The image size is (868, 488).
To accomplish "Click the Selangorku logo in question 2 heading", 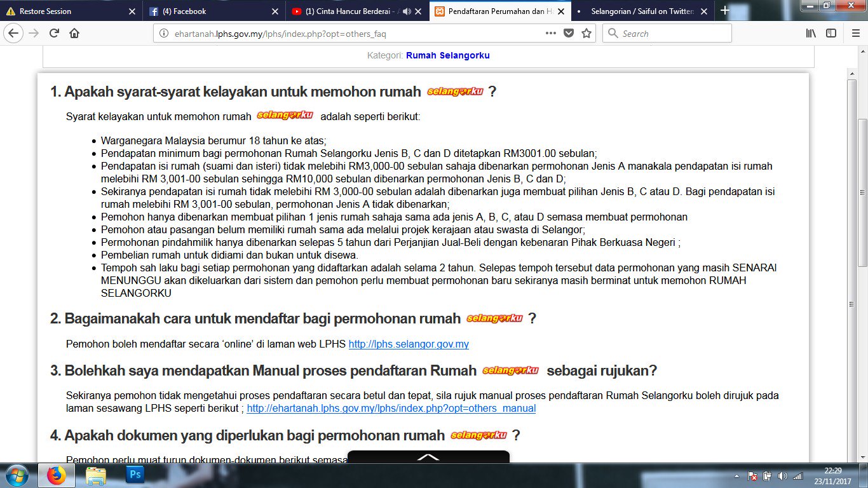I will (494, 318).
